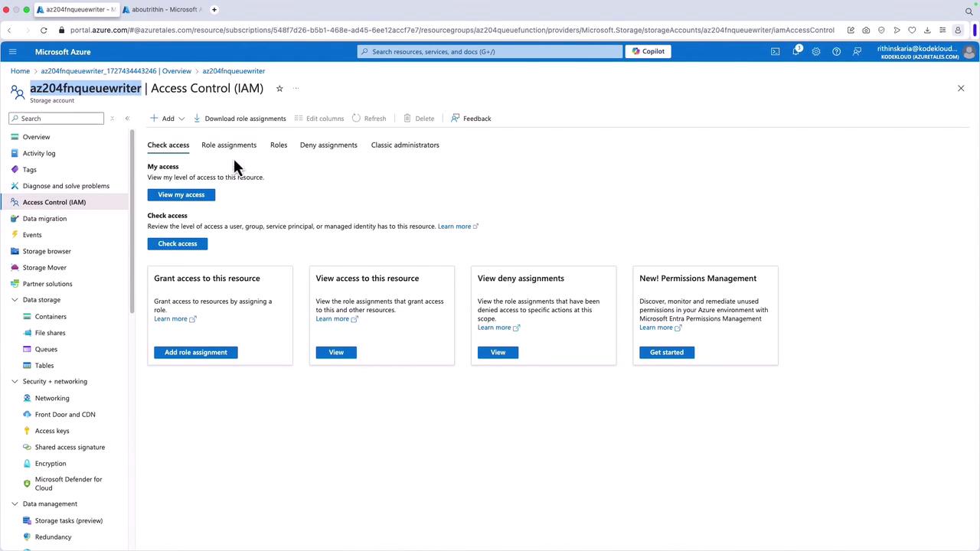Click the Front Door and CDN icon
This screenshot has width=980, height=551.
pos(27,414)
